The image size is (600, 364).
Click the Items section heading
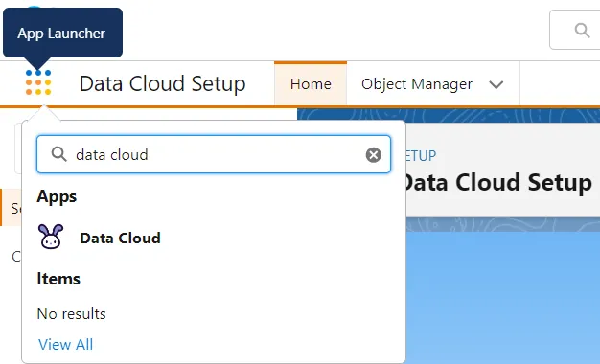pos(58,279)
